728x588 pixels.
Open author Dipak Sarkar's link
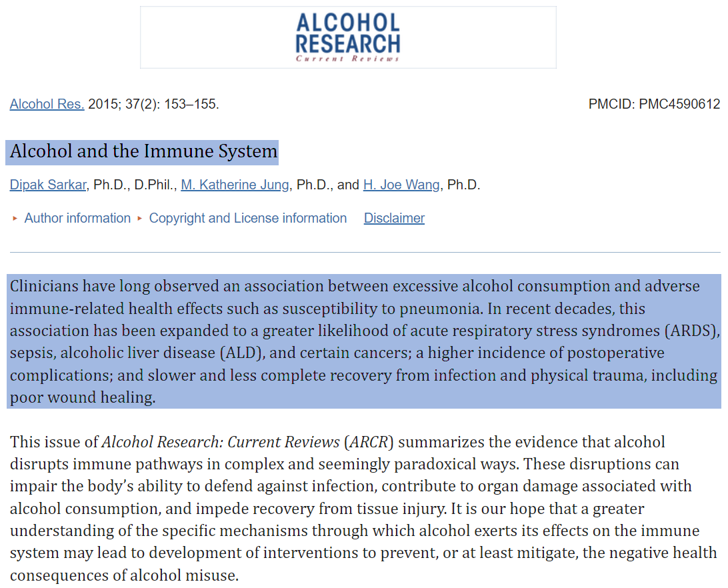[48, 185]
